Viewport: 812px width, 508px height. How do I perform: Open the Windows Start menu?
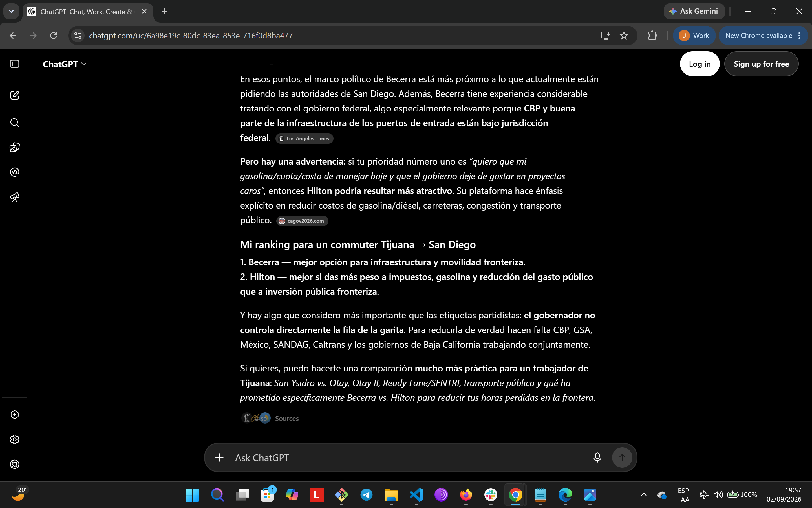tap(192, 495)
